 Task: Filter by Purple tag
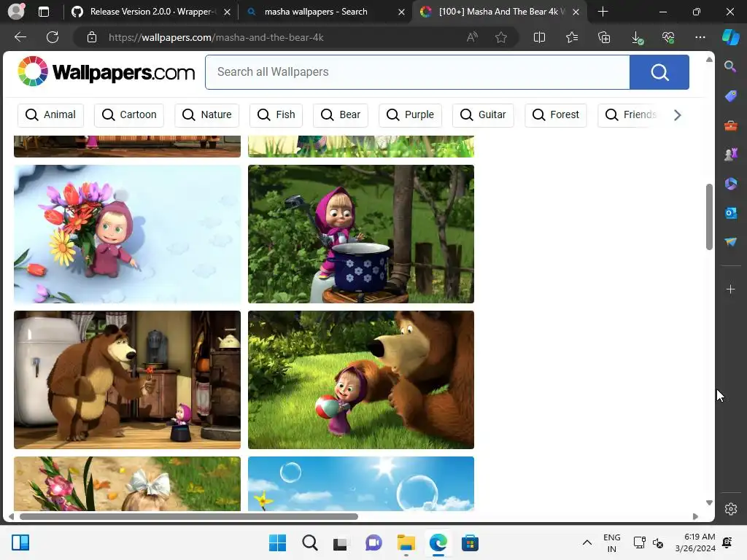click(x=410, y=114)
